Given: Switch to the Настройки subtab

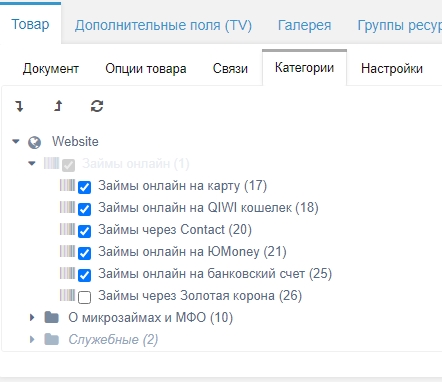Looking at the screenshot, I should (392, 69).
